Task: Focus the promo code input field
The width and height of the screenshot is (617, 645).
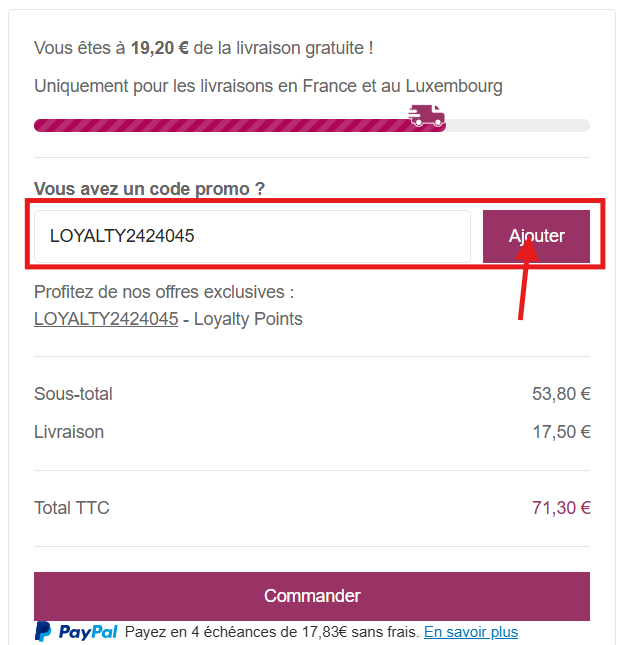Action: point(252,236)
